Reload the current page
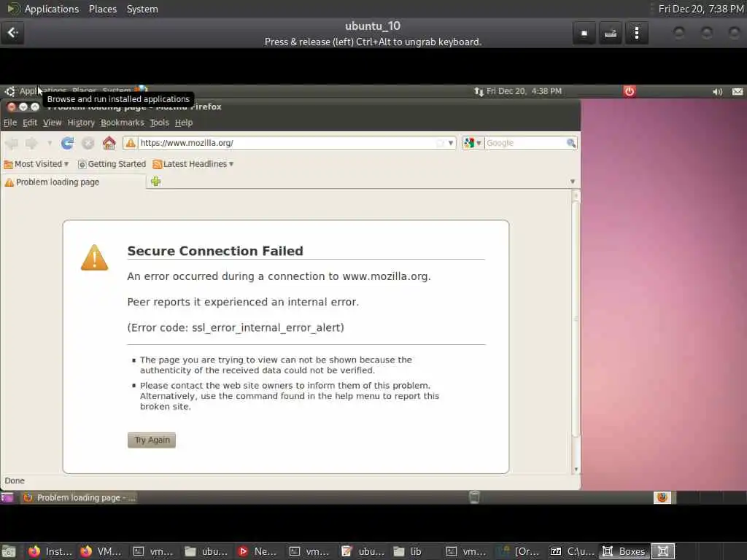The height and width of the screenshot is (560, 747). click(67, 143)
